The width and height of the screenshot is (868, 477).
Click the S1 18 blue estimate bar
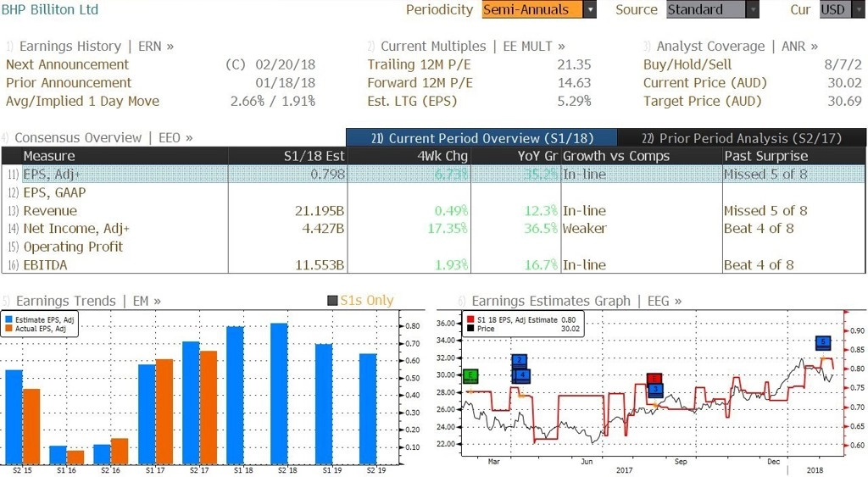pos(236,395)
